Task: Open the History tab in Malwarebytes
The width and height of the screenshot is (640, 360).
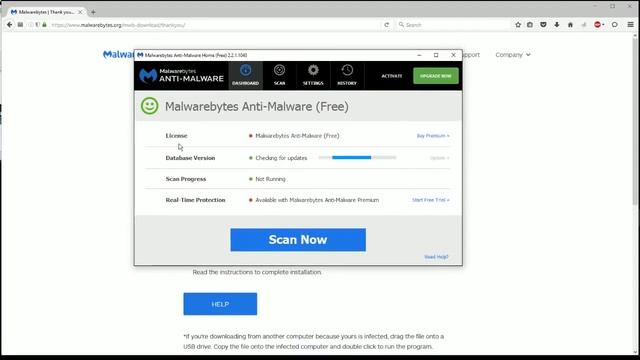Action: [x=347, y=76]
